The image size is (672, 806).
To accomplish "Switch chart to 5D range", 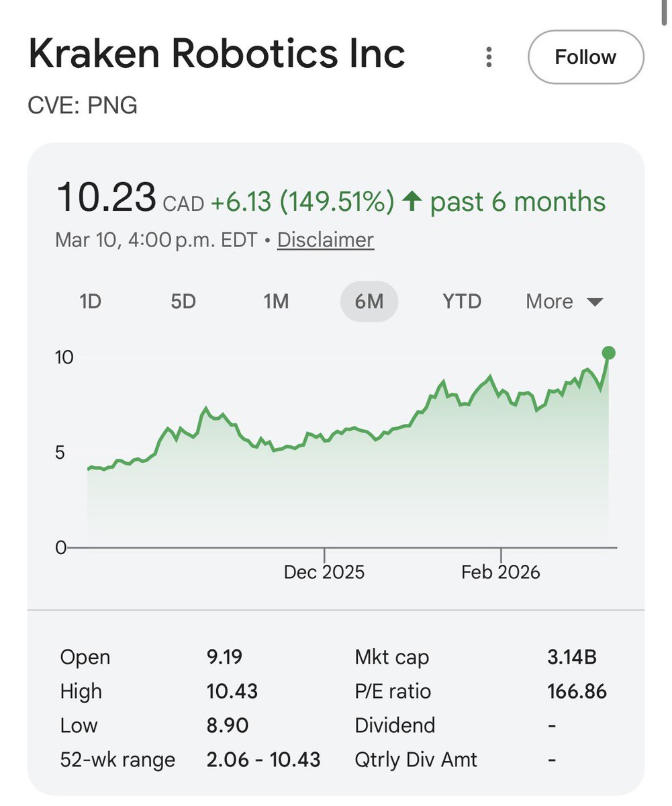I will click(183, 302).
